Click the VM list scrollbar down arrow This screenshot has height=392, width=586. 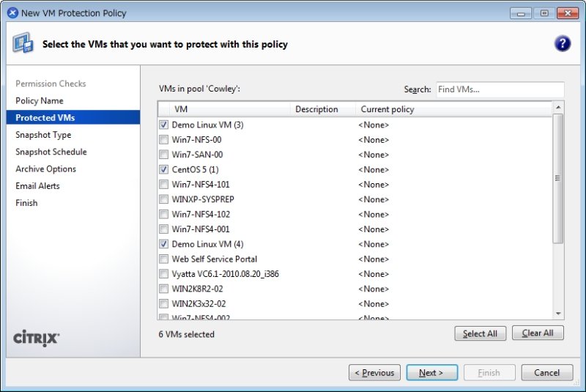tap(558, 314)
